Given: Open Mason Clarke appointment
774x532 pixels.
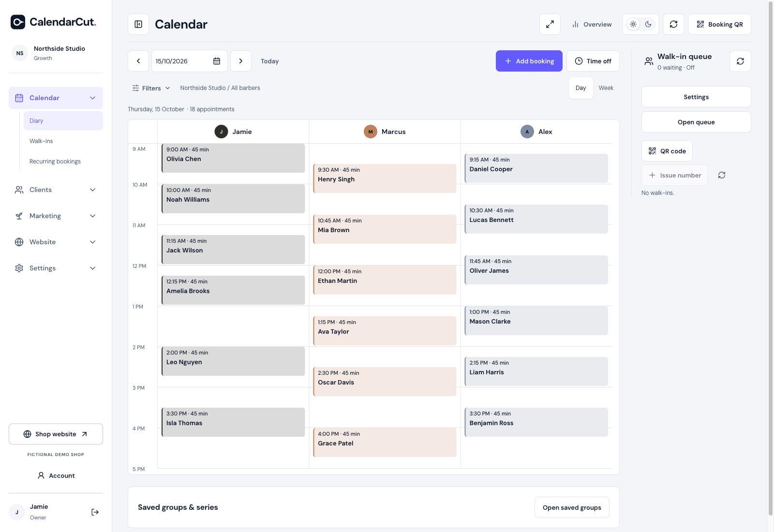Looking at the screenshot, I should point(536,321).
